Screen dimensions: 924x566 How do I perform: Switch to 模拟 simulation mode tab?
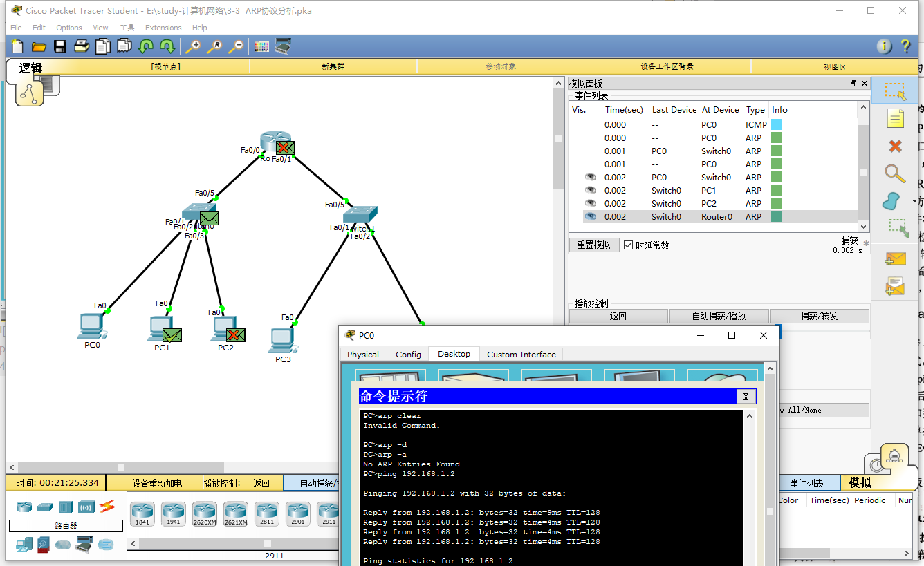click(860, 483)
